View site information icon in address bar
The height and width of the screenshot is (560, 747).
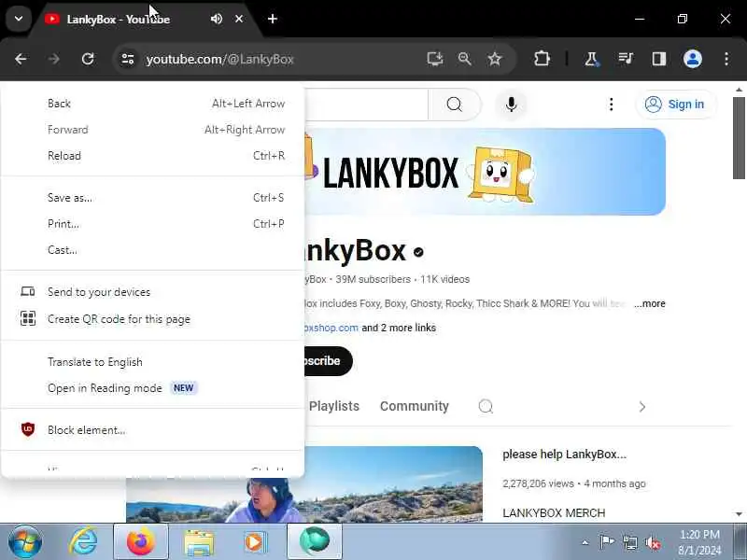click(128, 59)
